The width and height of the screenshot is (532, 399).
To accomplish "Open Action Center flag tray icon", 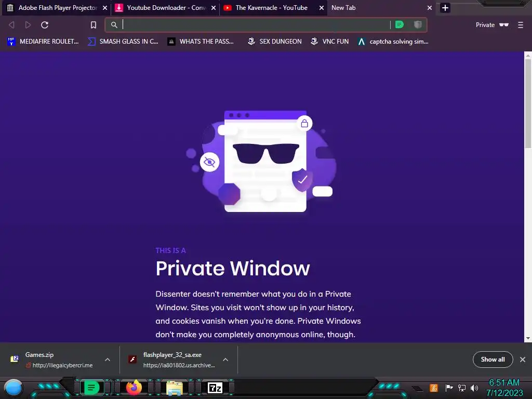I will pos(449,388).
